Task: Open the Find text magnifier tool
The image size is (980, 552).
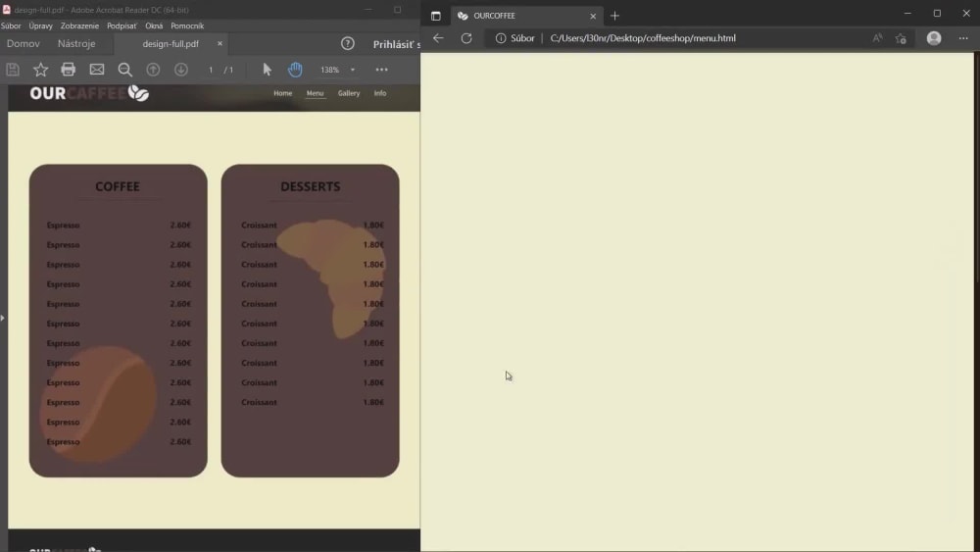Action: point(125,70)
